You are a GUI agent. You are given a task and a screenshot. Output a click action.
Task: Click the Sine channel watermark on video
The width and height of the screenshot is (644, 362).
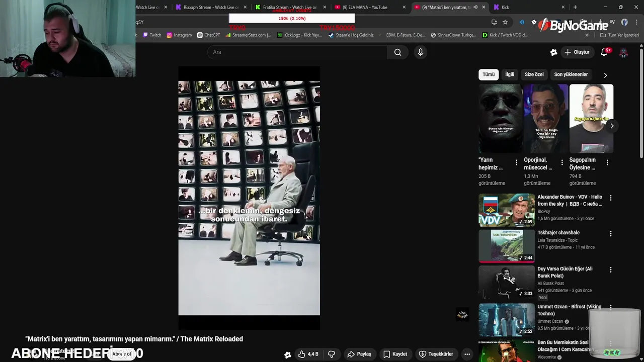462,314
